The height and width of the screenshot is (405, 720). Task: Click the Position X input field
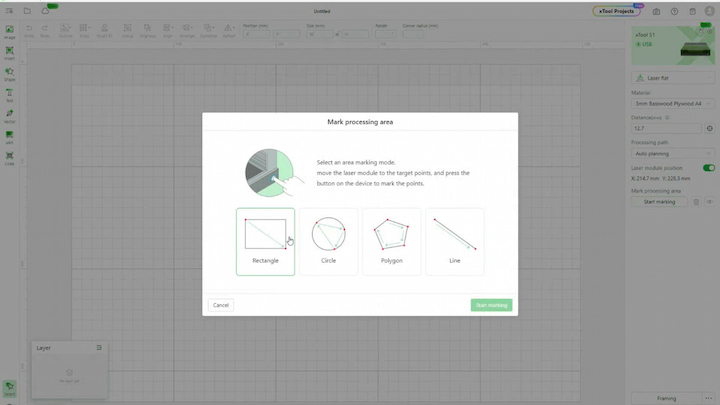point(256,34)
